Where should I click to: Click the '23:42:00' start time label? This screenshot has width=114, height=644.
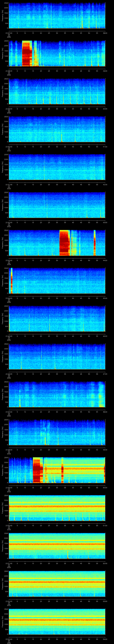[x=9, y=223]
